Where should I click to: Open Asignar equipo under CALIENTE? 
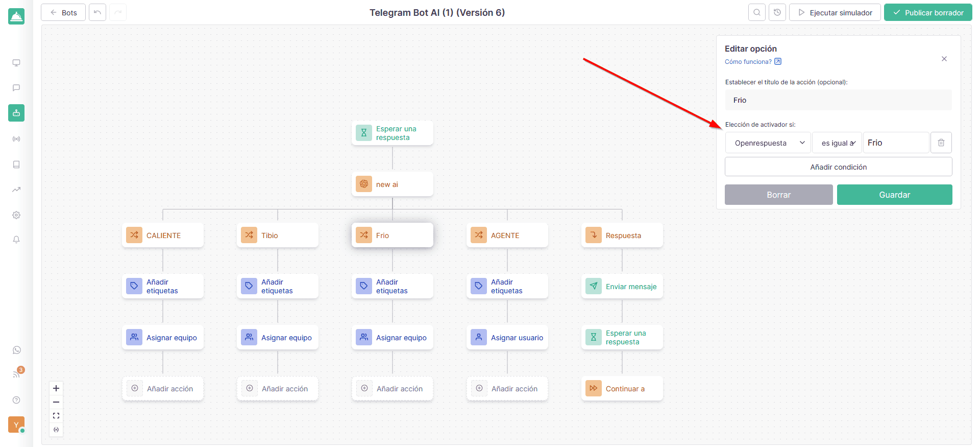click(163, 337)
